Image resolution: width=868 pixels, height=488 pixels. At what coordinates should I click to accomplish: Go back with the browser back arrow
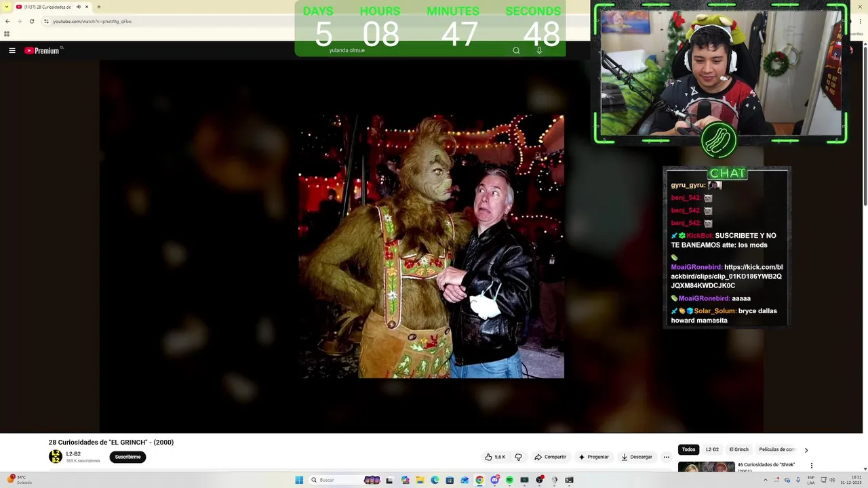(7, 21)
